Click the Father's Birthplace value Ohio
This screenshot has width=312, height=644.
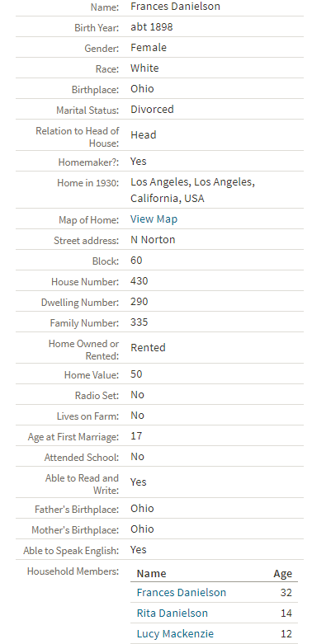click(142, 509)
